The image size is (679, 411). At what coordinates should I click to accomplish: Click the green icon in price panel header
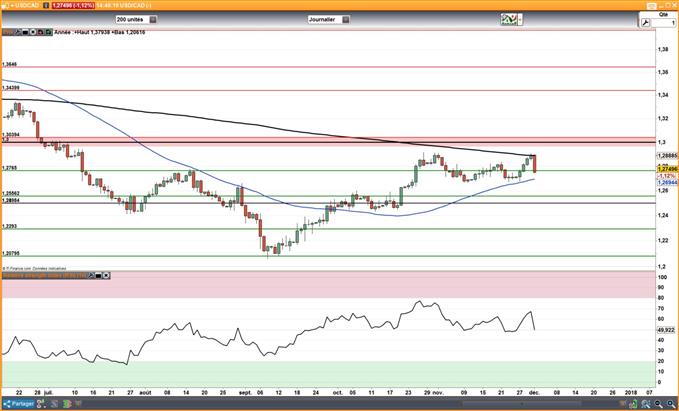click(48, 32)
